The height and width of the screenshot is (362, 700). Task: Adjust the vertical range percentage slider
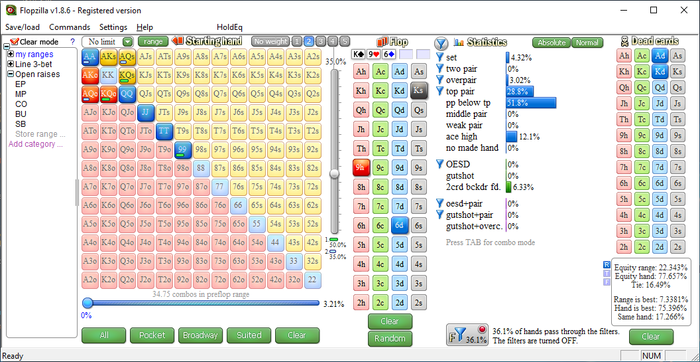[x=334, y=174]
